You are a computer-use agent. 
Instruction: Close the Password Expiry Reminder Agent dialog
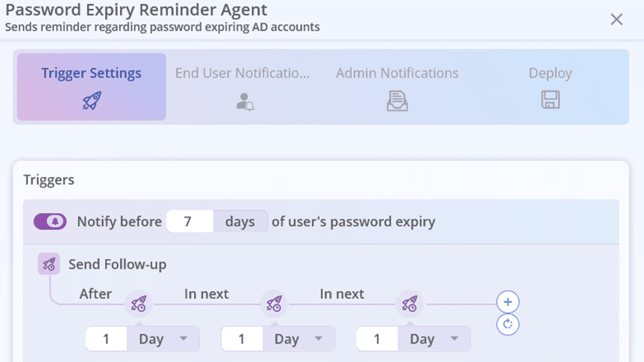click(x=616, y=19)
